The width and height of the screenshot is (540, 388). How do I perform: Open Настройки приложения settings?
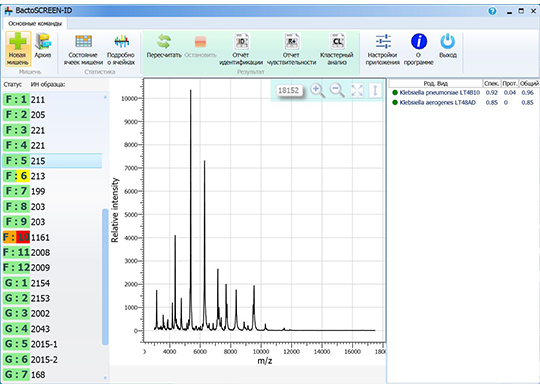(x=383, y=50)
